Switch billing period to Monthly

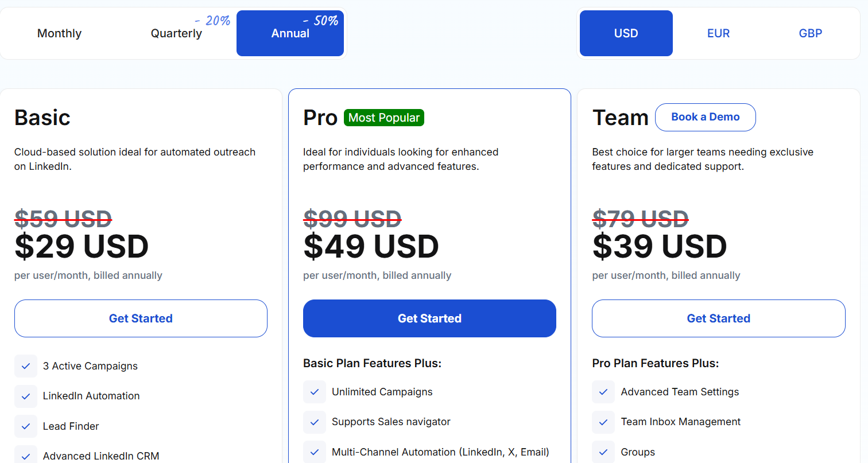coord(59,33)
